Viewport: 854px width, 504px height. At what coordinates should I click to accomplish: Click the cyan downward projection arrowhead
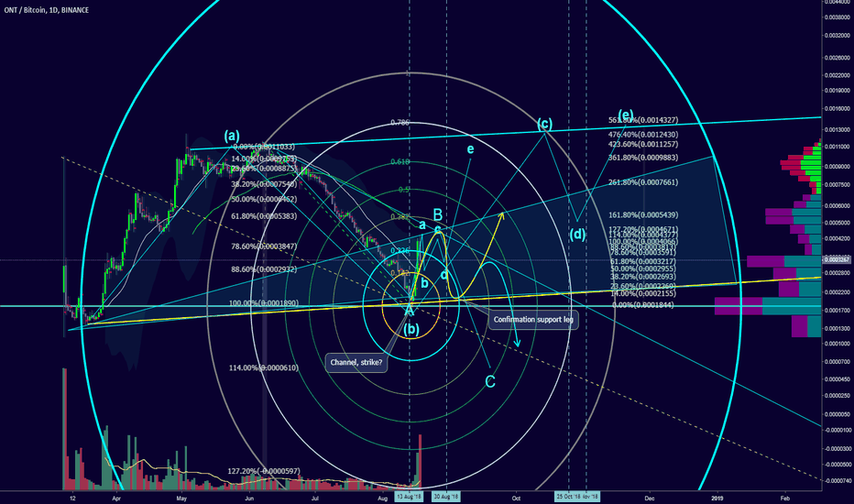517,343
